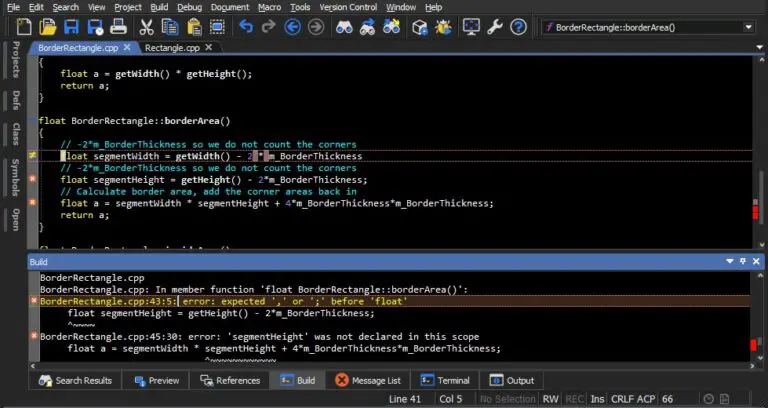Click the Help question mark icon
768x408 pixels.
[519, 27]
